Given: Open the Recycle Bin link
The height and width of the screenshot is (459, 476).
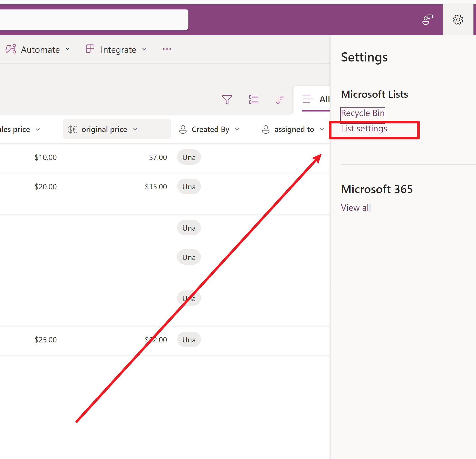Looking at the screenshot, I should pyautogui.click(x=363, y=113).
